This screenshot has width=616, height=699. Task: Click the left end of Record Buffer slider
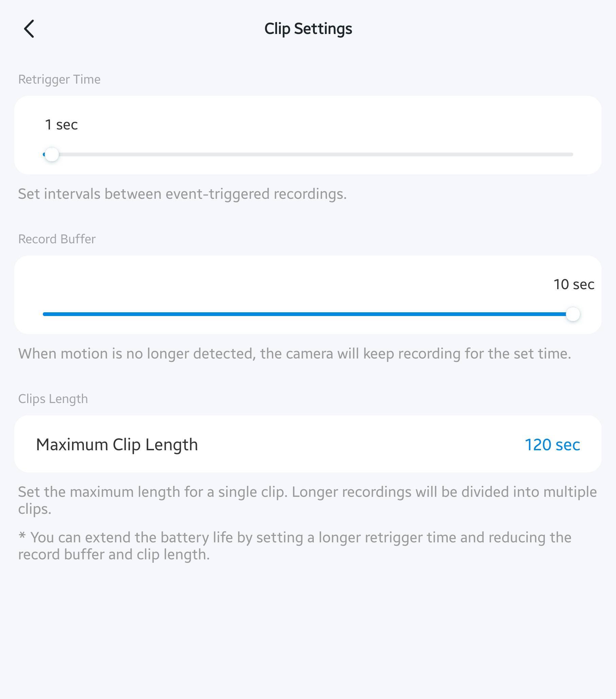click(x=45, y=314)
